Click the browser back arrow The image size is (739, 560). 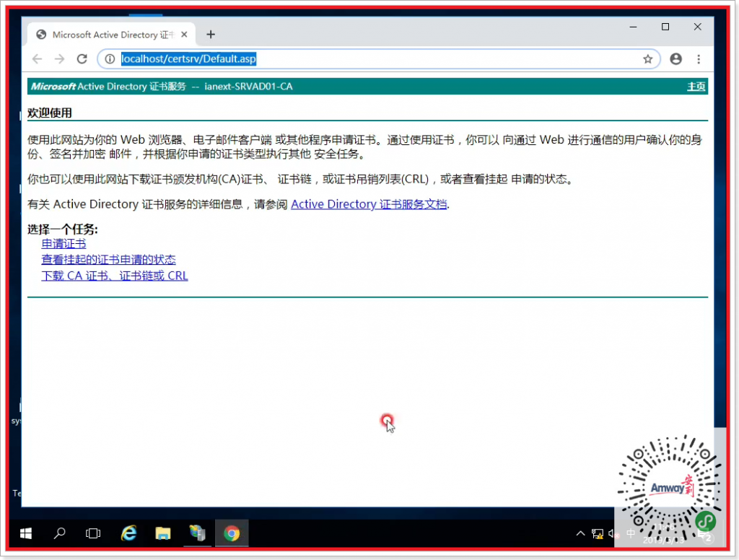(x=37, y=59)
